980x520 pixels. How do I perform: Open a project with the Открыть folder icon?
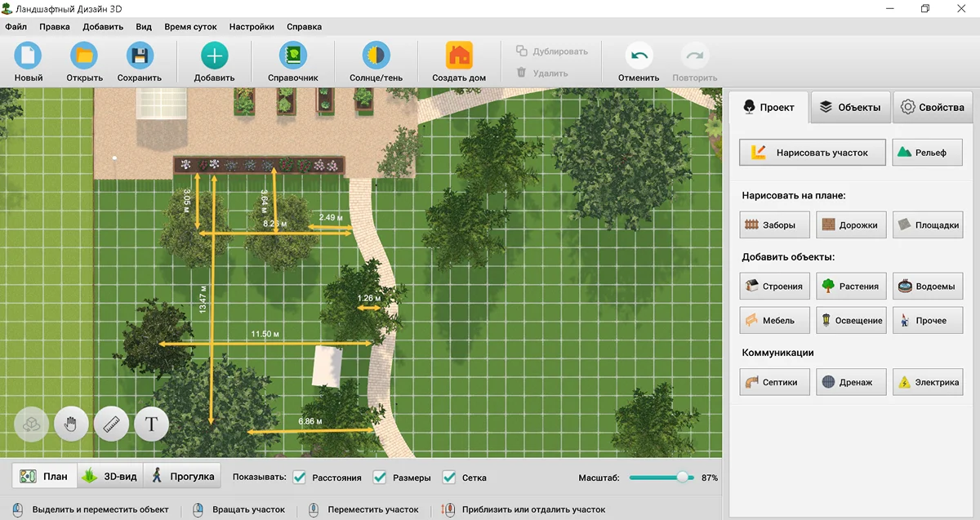[x=84, y=56]
